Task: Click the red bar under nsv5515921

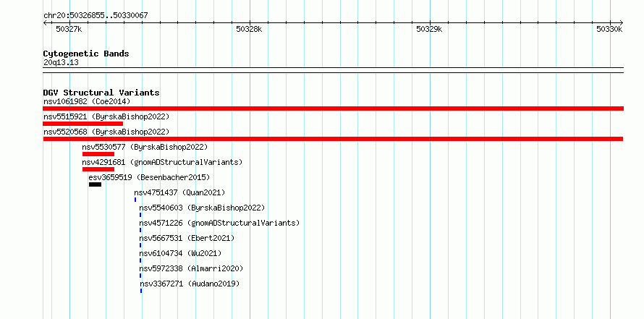Action: click(83, 124)
